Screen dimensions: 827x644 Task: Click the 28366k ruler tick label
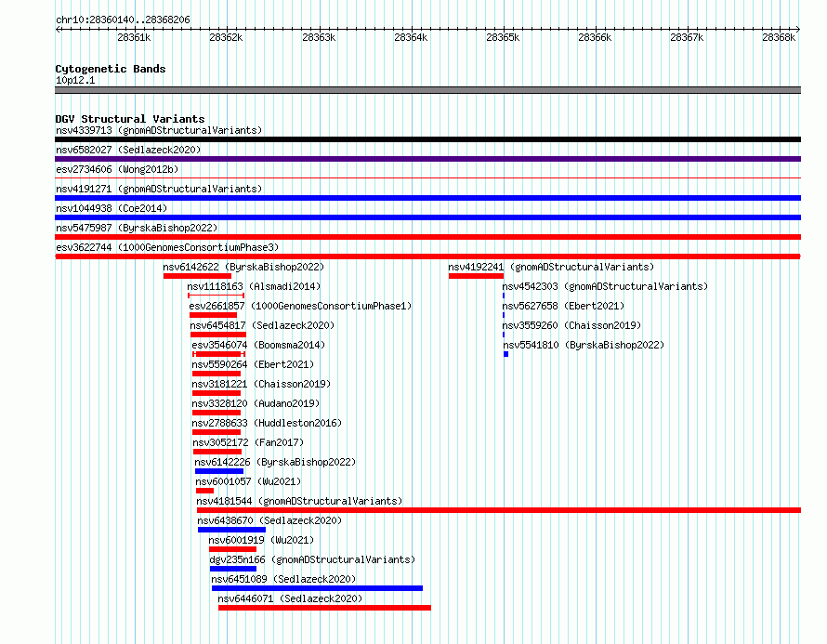(x=595, y=37)
